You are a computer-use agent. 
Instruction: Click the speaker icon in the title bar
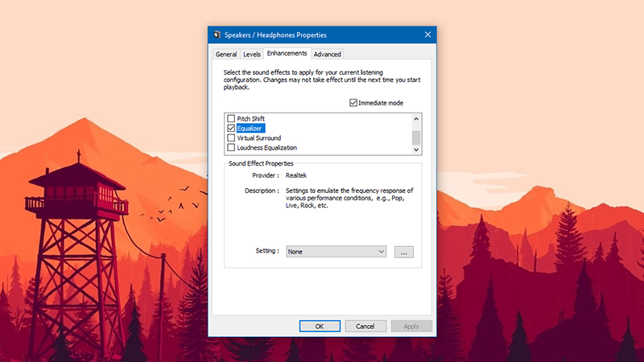click(x=217, y=35)
